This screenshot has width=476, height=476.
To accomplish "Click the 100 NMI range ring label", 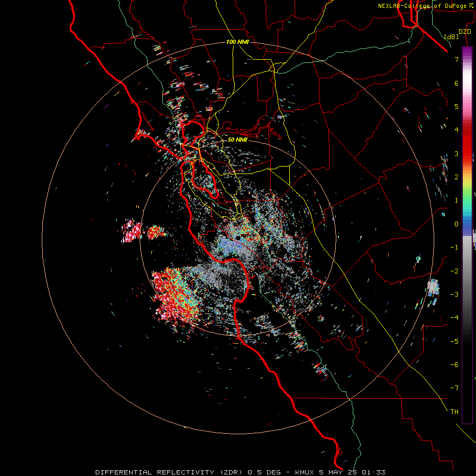I will coord(237,42).
